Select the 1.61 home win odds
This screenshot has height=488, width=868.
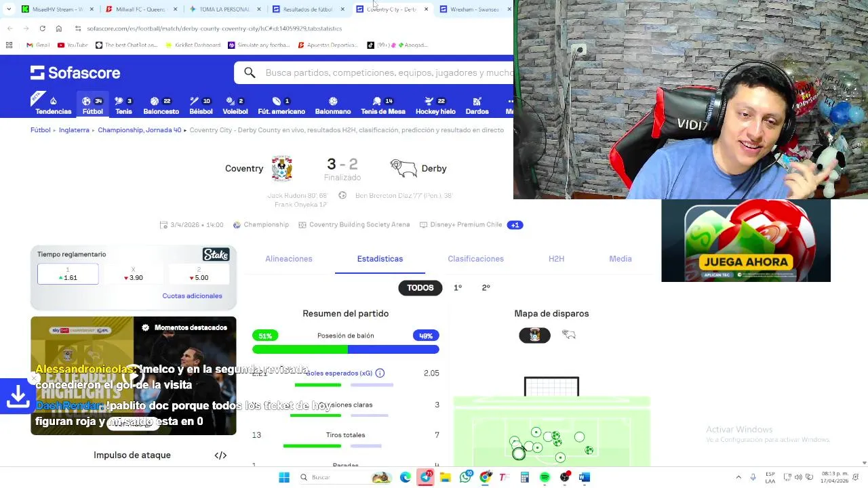click(68, 274)
